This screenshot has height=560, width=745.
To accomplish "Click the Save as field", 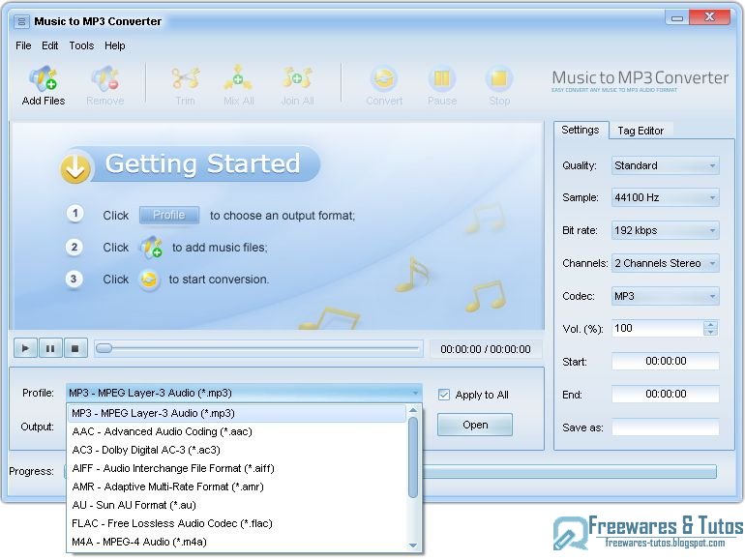I will 666,427.
